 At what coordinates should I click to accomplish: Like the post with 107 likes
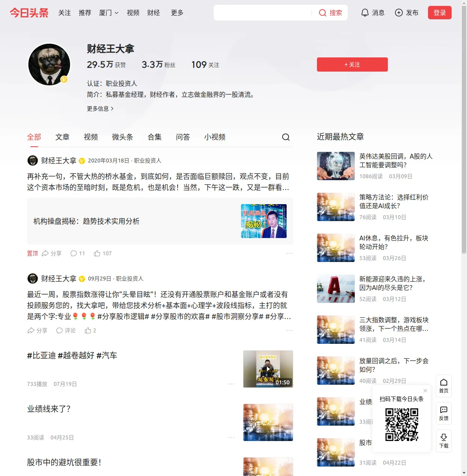[x=103, y=253]
